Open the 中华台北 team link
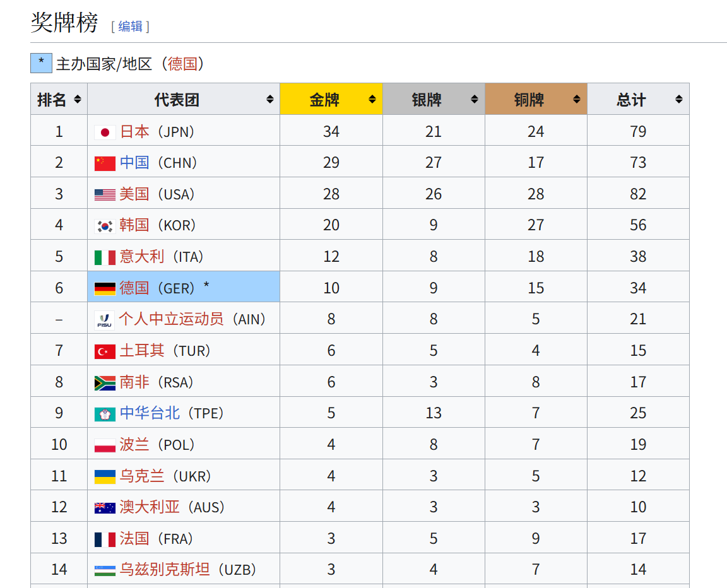Viewport: 727px width, 588px height. pyautogui.click(x=150, y=413)
